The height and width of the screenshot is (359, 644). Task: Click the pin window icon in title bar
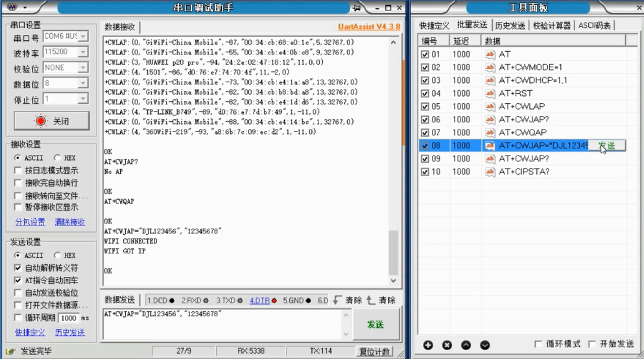click(x=356, y=8)
